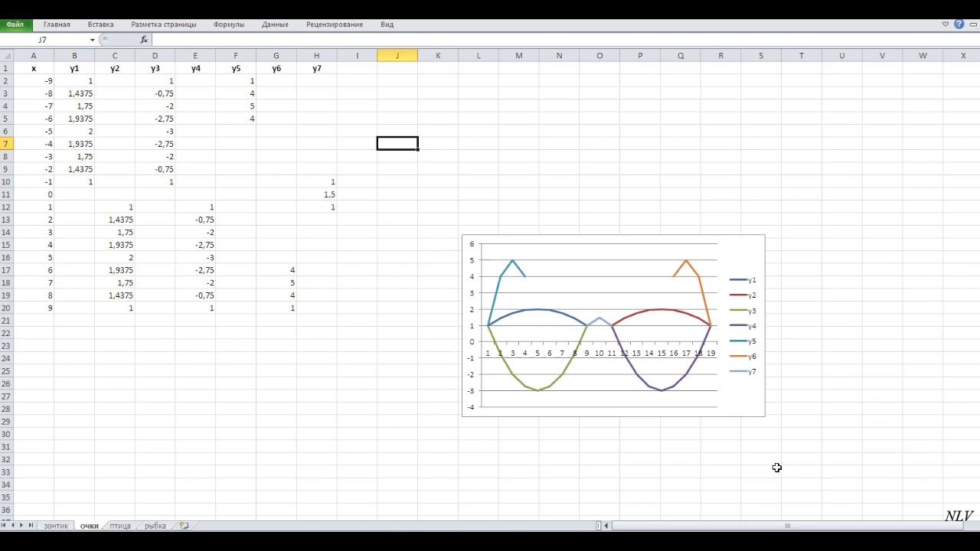Open the Файл menu tab
The width and height of the screenshot is (980, 551).
(15, 24)
